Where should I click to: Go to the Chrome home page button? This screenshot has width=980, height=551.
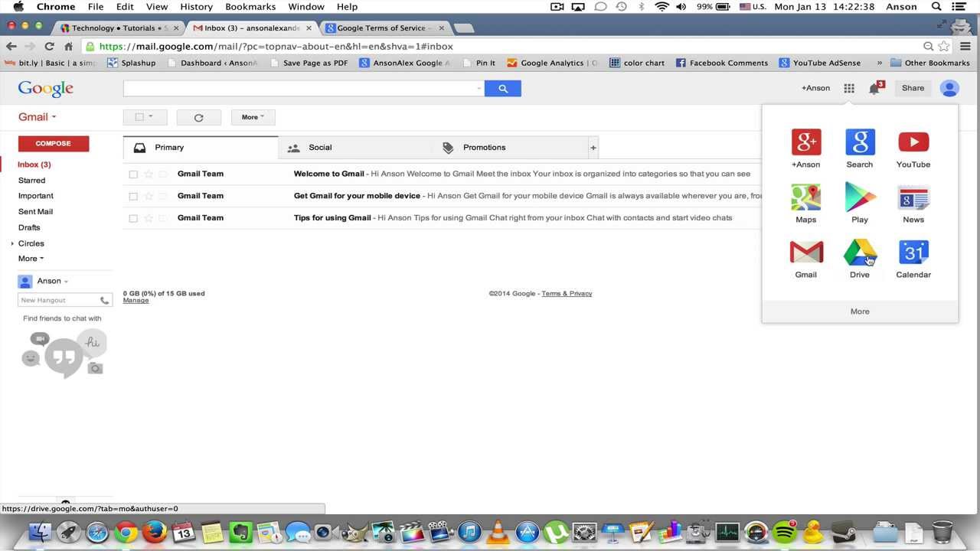[x=68, y=46]
